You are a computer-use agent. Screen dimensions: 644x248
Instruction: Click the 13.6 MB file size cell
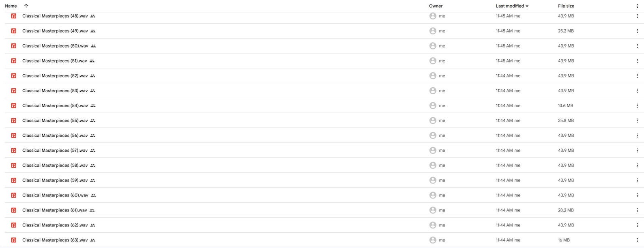(565, 106)
